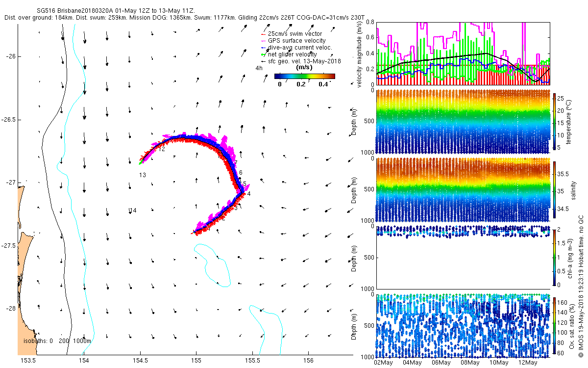Screen dimensions: 588x368
Task: Click the salinity colorbar
Action: [554, 191]
